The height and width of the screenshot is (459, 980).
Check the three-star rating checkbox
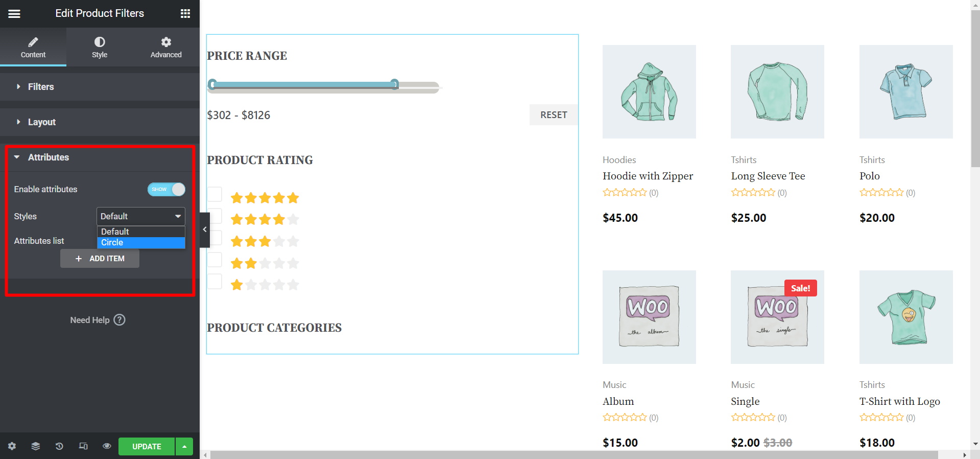(x=214, y=238)
